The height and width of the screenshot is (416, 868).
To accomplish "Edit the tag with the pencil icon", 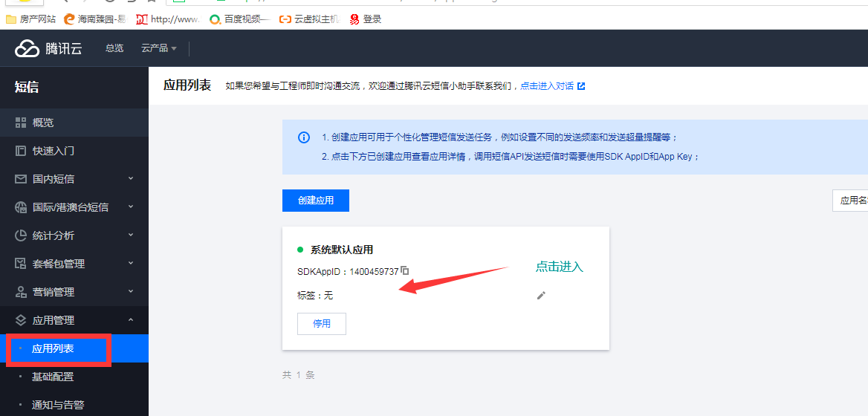I will click(x=542, y=296).
